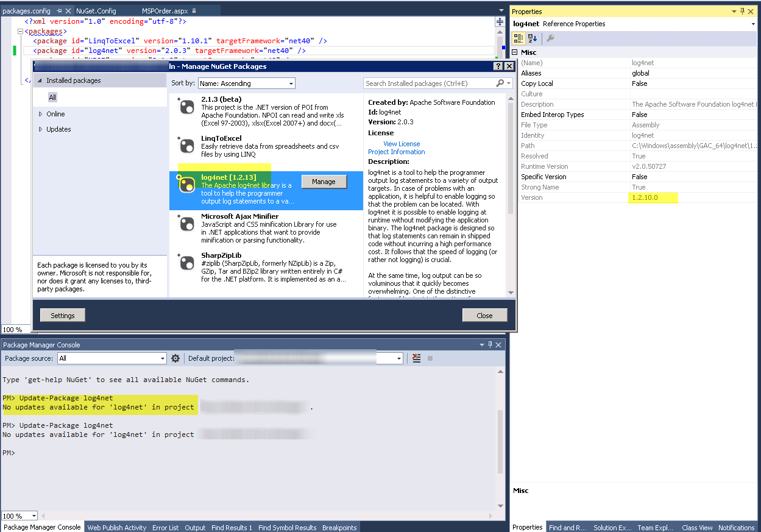Viewport: 761px width, 532px height.
Task: Click the SharpZipLib package icon
Action: point(186,262)
